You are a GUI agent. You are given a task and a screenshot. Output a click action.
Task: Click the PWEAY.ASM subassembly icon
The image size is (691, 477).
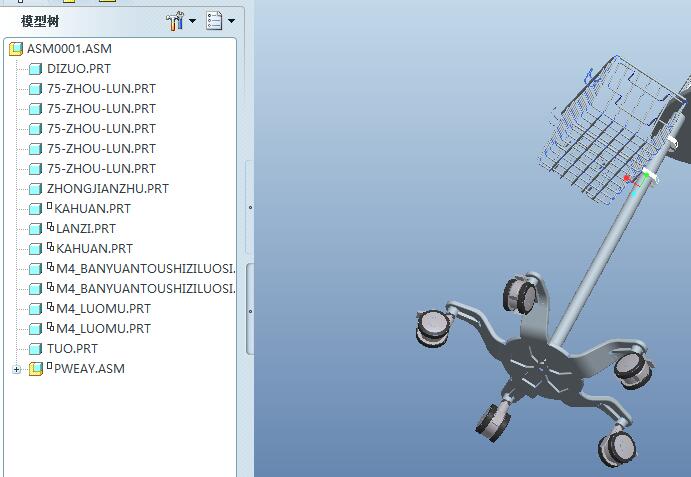click(36, 369)
